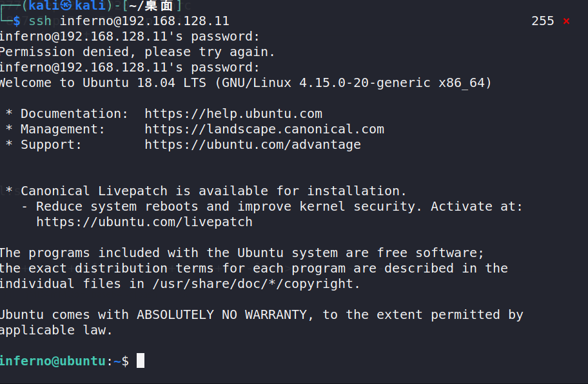Open the ubuntu.com/livepatch link
This screenshot has height=384, width=588.
click(144, 222)
